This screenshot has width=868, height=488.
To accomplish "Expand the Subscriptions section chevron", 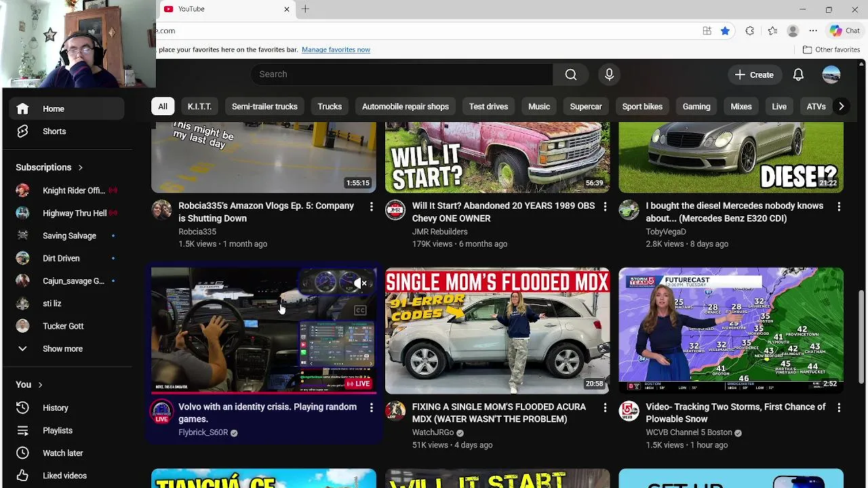I will [x=81, y=167].
